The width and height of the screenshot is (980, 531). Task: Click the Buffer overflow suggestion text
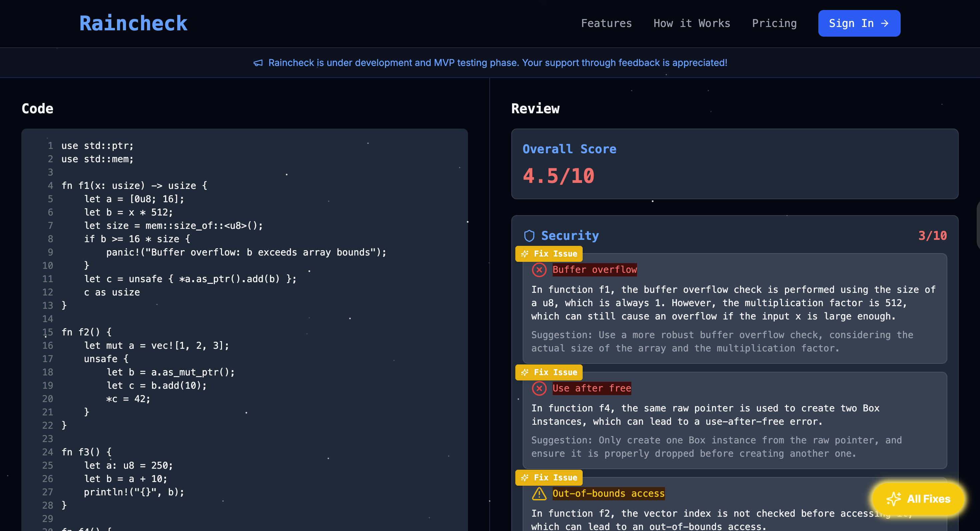(722, 342)
